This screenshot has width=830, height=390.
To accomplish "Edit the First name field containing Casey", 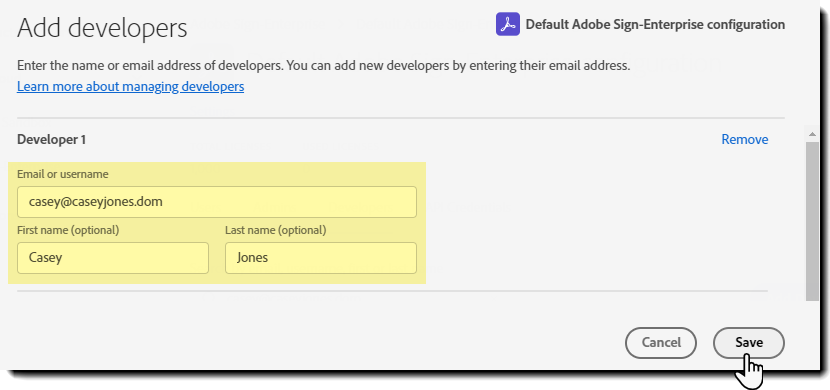I will [113, 258].
